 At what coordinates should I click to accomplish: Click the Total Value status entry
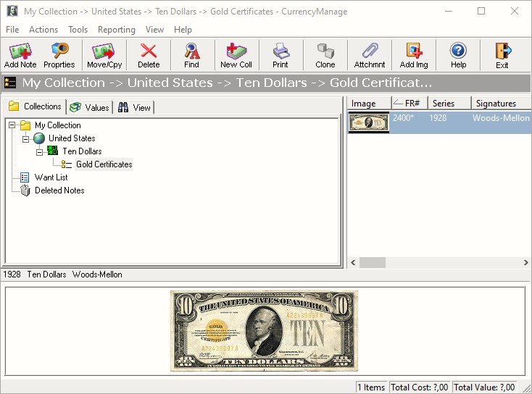point(484,387)
